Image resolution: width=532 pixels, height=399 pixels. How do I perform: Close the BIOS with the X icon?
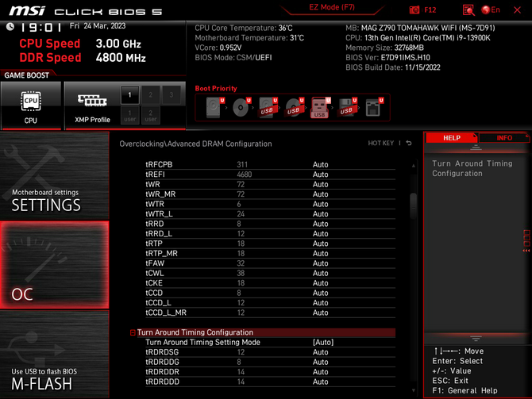517,10
